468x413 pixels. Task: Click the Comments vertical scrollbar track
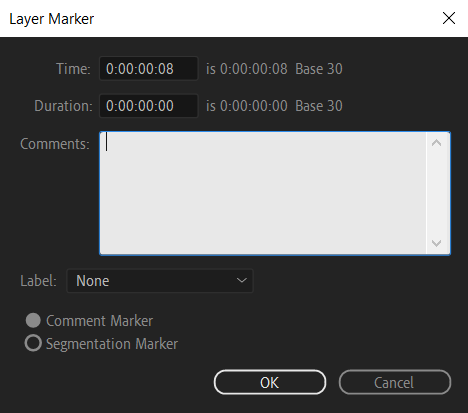point(438,193)
